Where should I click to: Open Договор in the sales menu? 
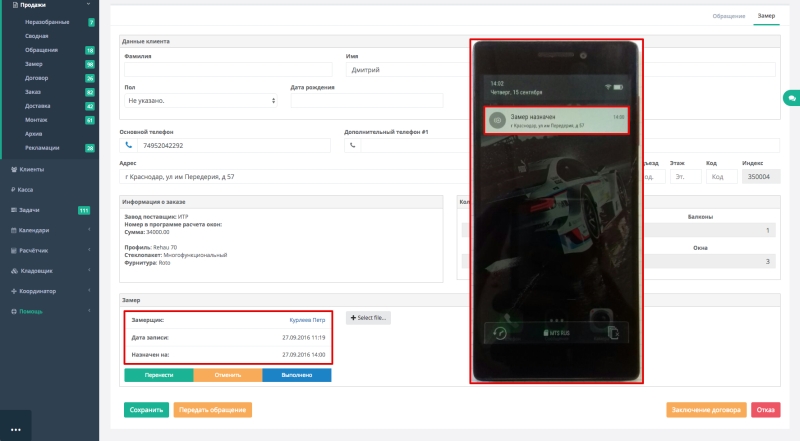pyautogui.click(x=36, y=78)
